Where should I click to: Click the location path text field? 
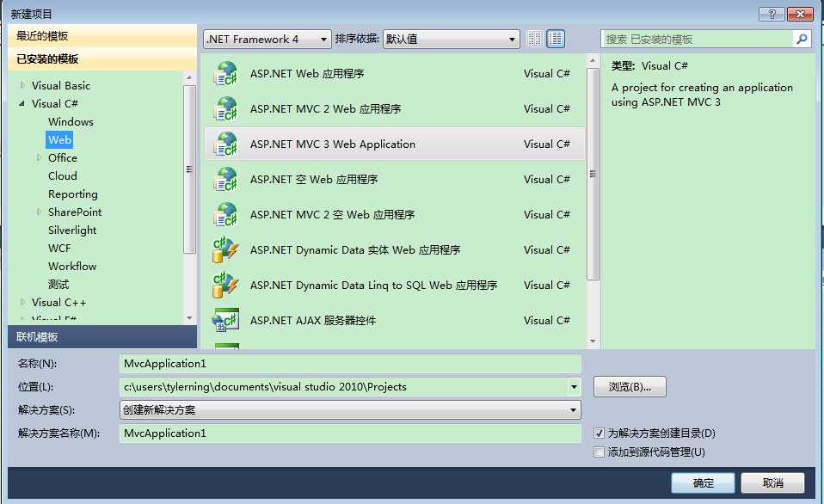tap(344, 387)
